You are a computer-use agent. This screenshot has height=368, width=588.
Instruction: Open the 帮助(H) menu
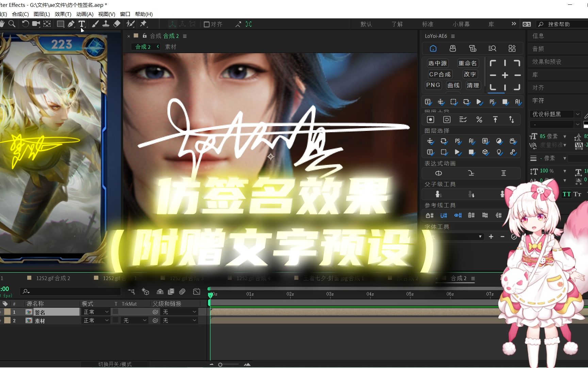(x=144, y=14)
